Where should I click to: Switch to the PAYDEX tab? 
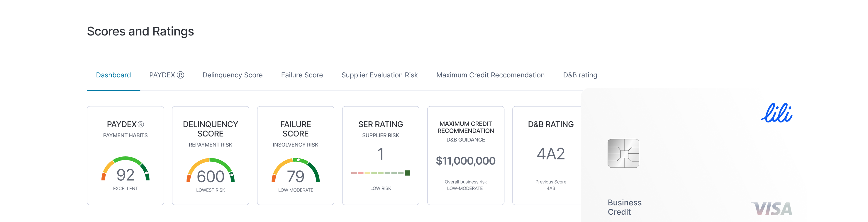click(x=162, y=75)
